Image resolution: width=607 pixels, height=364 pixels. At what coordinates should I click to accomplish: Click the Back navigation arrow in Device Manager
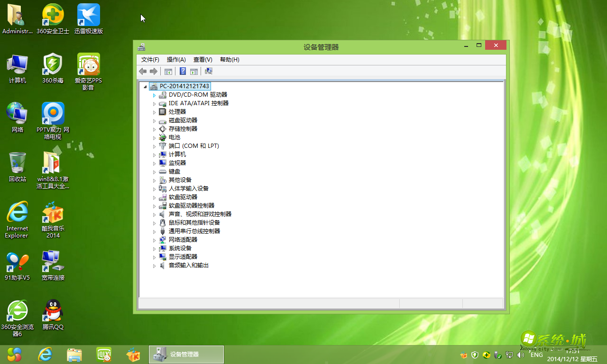tap(142, 71)
